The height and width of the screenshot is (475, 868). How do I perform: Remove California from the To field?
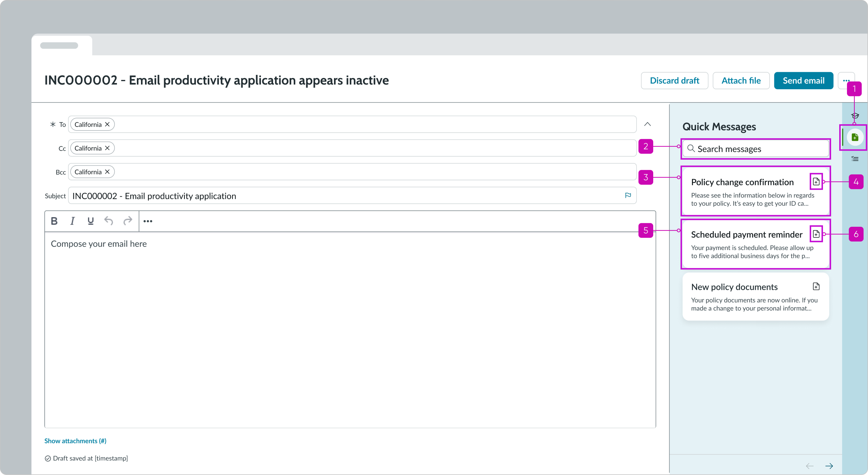pyautogui.click(x=107, y=124)
